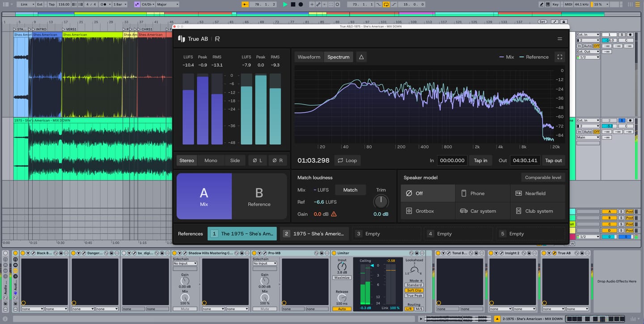Open the first track's Ext. In dropdown
644x324 pixels.
tap(588, 34)
